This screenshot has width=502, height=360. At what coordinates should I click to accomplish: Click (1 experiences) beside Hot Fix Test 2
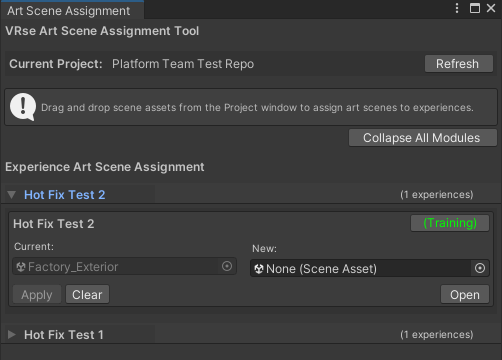(x=437, y=195)
